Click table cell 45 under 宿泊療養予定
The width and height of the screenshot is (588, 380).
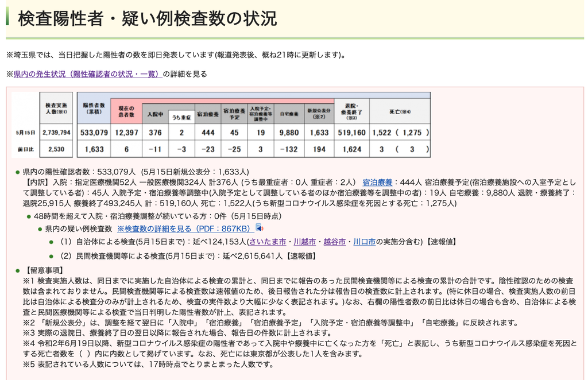coord(234,133)
